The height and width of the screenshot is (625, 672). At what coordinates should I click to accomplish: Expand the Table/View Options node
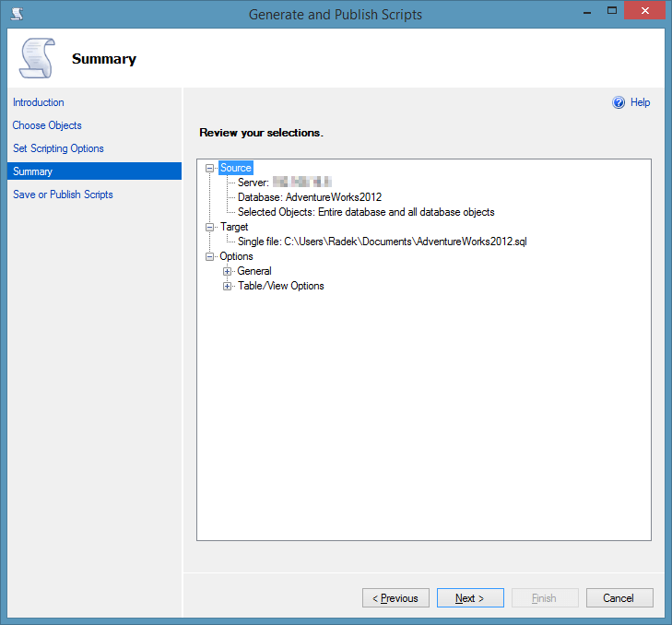(x=227, y=286)
